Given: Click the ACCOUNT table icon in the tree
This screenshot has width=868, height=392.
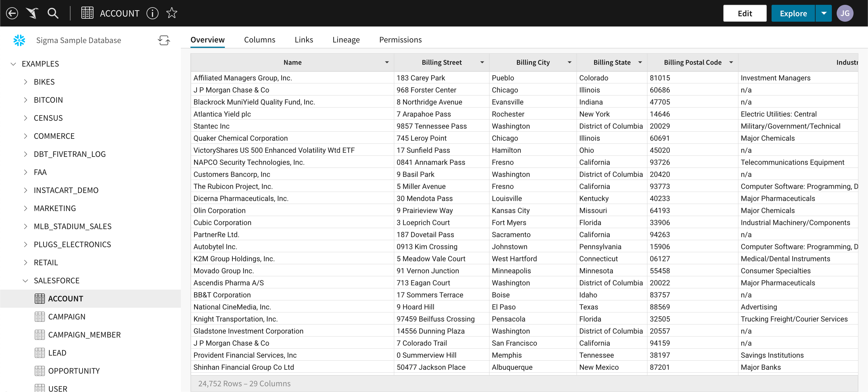Looking at the screenshot, I should click(x=40, y=299).
